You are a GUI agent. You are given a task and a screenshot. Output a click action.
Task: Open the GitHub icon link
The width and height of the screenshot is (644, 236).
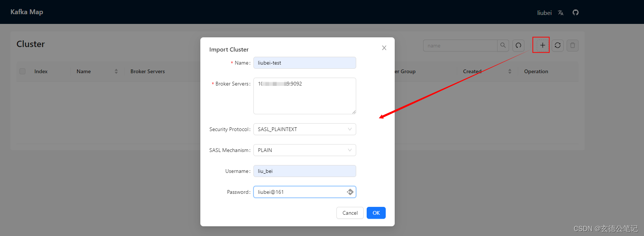576,12
